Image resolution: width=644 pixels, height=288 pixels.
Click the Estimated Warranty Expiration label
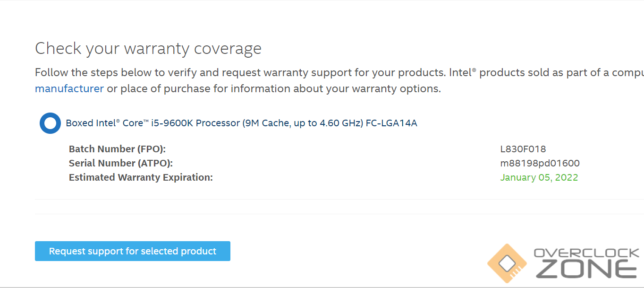click(141, 178)
